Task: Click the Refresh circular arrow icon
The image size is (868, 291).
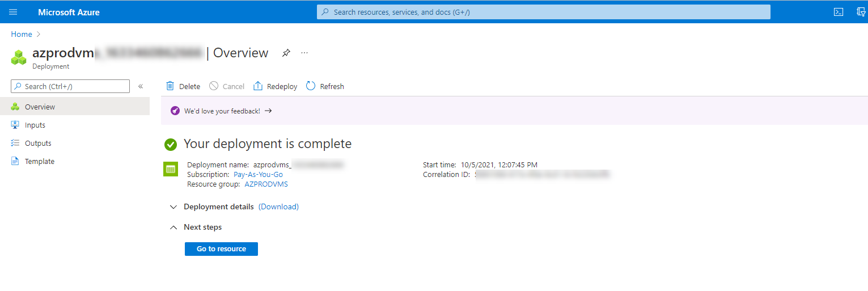Action: point(311,86)
